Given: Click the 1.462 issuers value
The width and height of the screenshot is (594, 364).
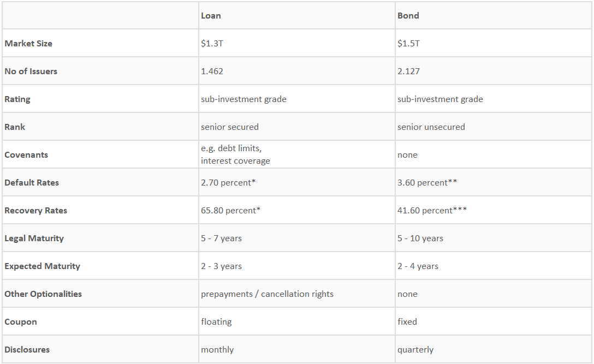Looking at the screenshot, I should (212, 71).
